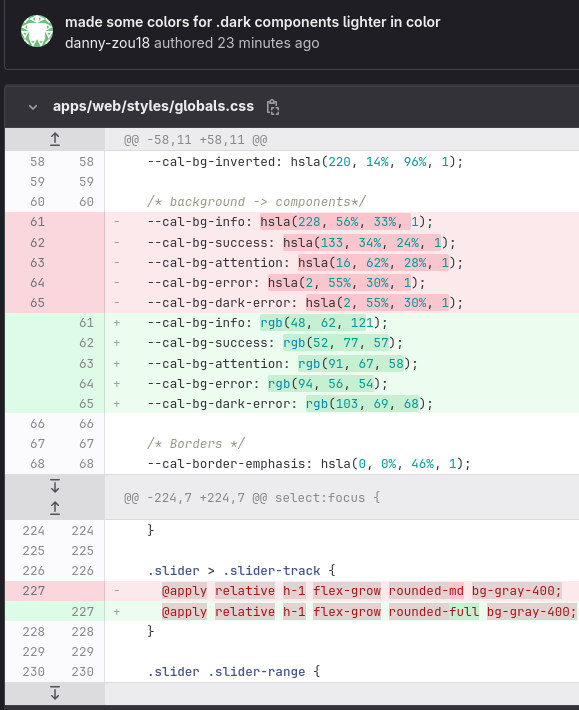Click removed '--cal-bg-error' hsla line
Viewport: 579px width, 710px height.
click(286, 283)
